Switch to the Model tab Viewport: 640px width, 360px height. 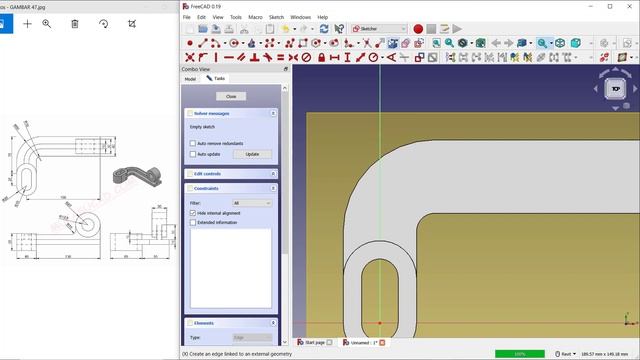click(190, 79)
